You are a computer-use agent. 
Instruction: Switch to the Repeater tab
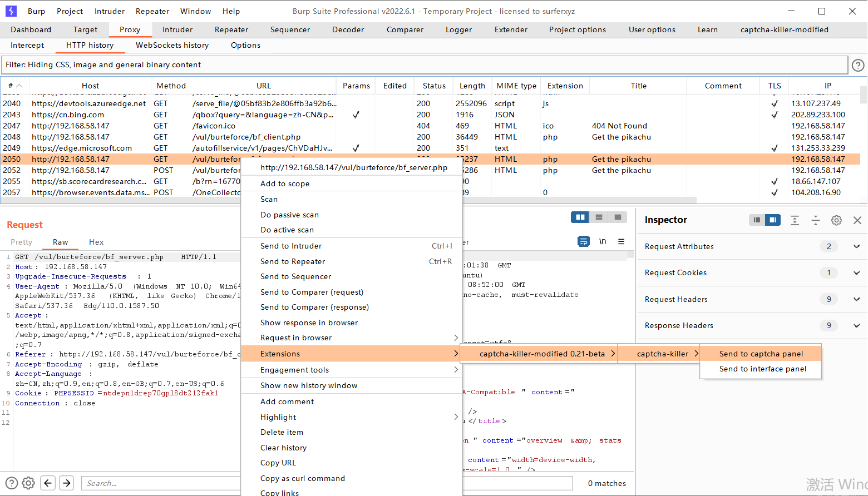coord(231,29)
